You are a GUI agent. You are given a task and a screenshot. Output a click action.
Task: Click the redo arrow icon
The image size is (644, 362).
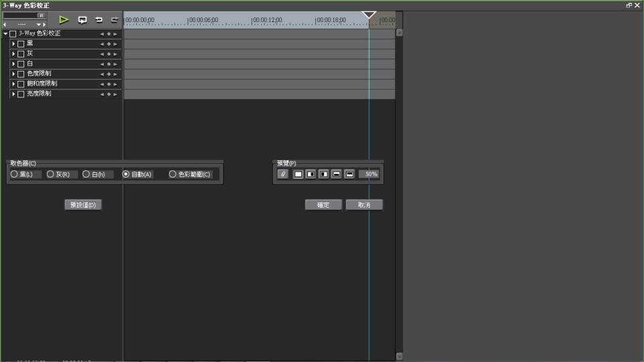tap(115, 20)
